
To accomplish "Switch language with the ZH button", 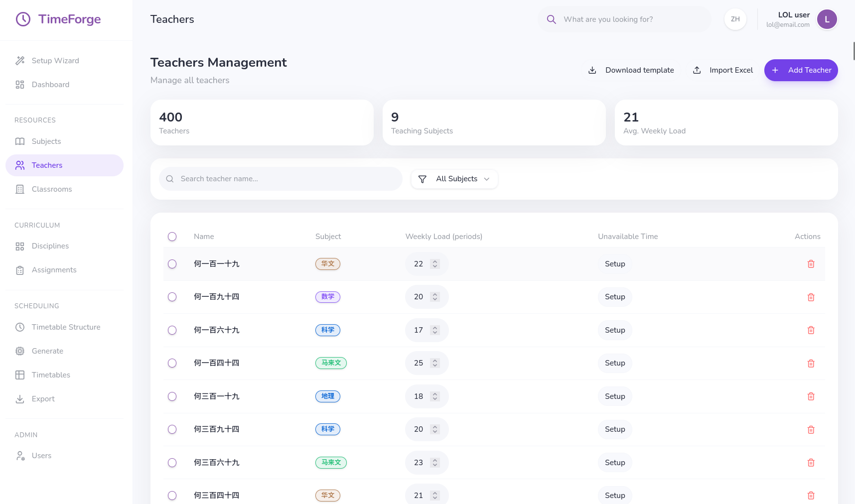I will [735, 19].
